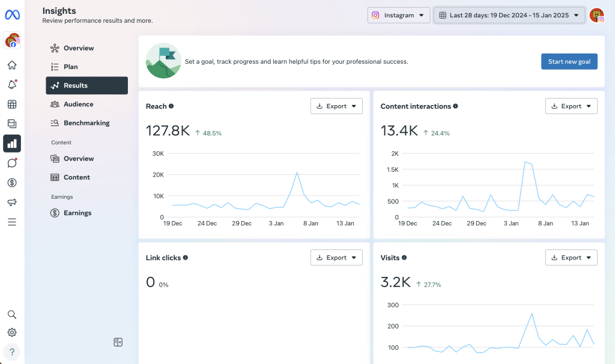Click the Content interactions info icon
Screen dimensions: 615x364
pyautogui.click(x=455, y=106)
